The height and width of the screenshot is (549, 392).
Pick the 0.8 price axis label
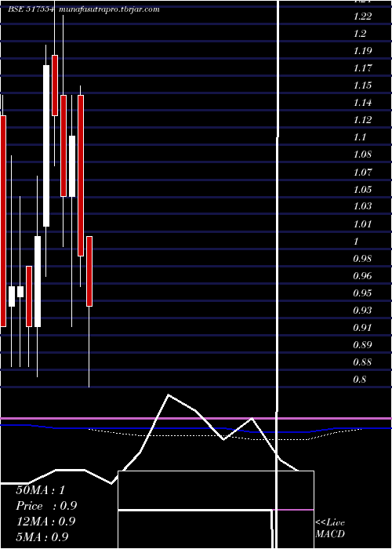[x=360, y=380]
